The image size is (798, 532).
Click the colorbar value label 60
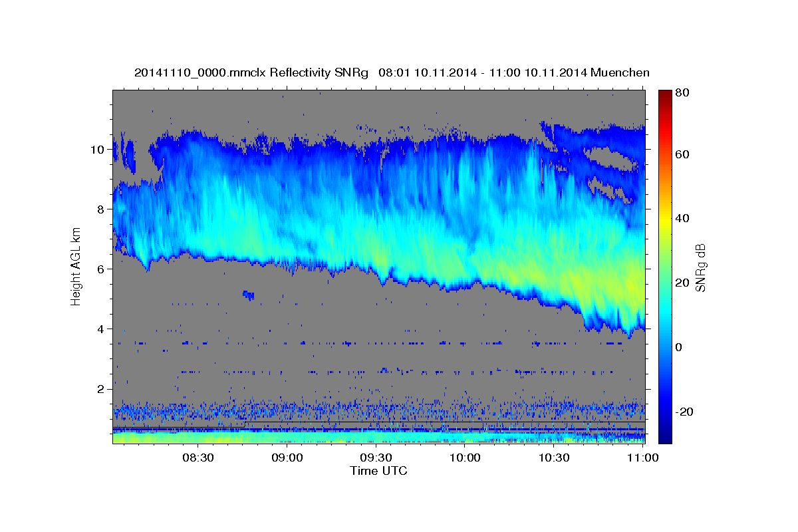click(682, 154)
